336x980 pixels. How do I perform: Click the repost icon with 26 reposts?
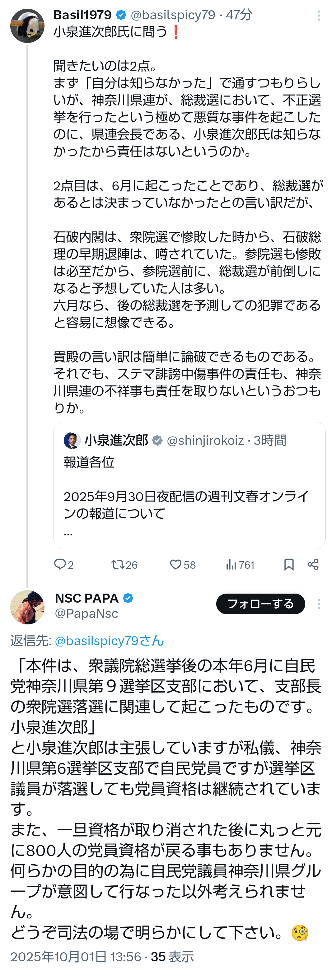tap(118, 564)
